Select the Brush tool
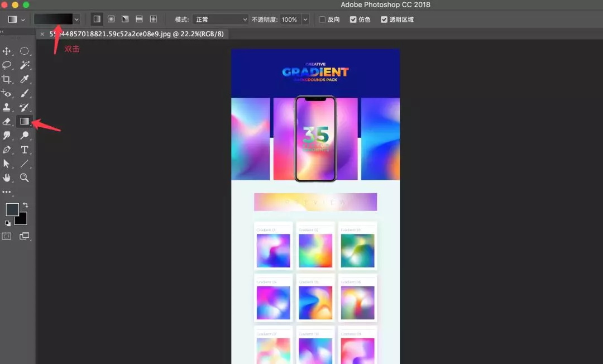This screenshot has width=603, height=364. (24, 93)
